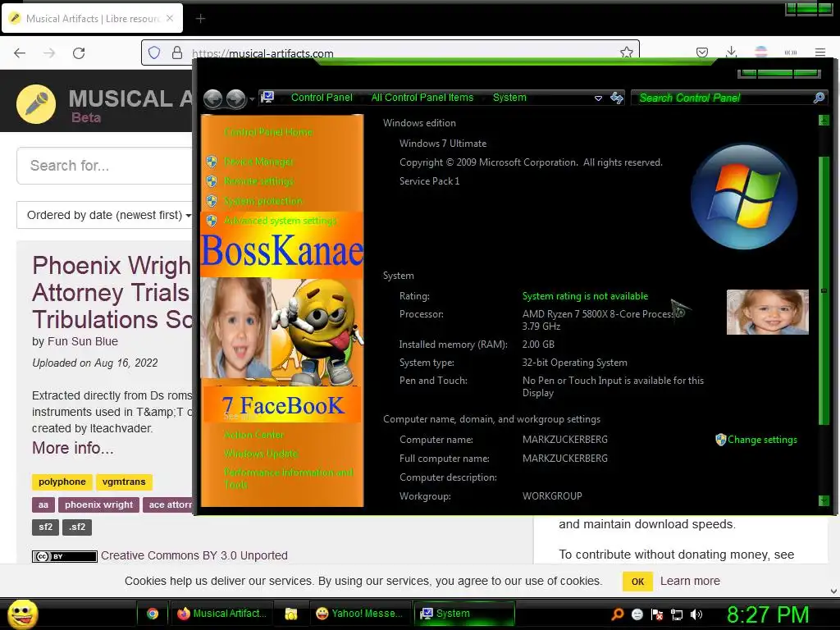Click the System protection shield icon
This screenshot has width=840, height=630.
coord(212,201)
